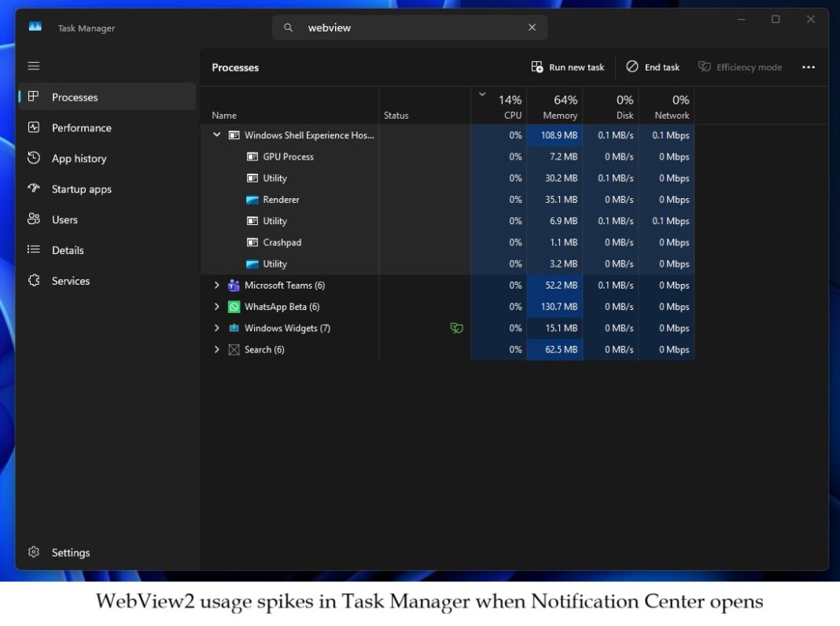The height and width of the screenshot is (626, 840).
Task: Open the Startup apps section
Action: click(x=83, y=189)
